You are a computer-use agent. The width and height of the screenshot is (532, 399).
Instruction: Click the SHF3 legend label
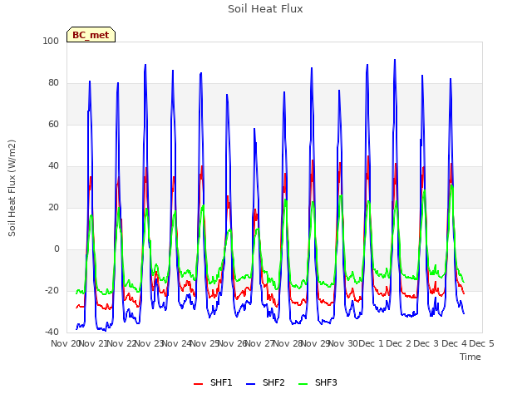pos(326,382)
